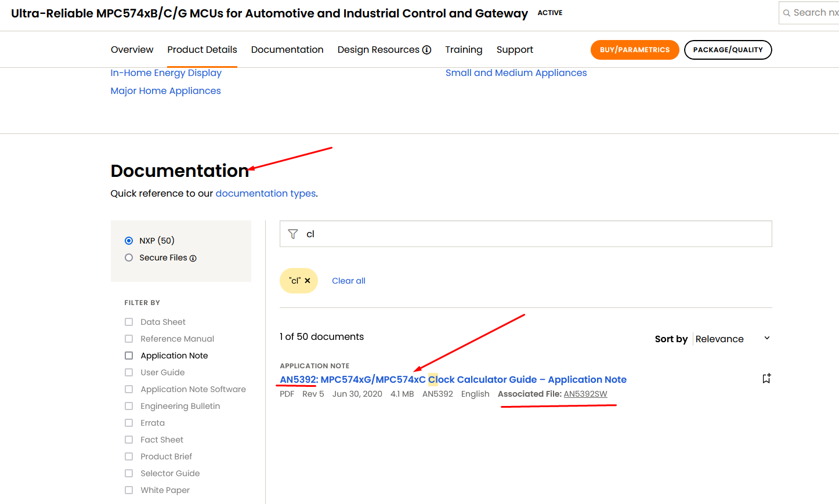Open the Training tab
The height and width of the screenshot is (504, 839).
click(464, 50)
